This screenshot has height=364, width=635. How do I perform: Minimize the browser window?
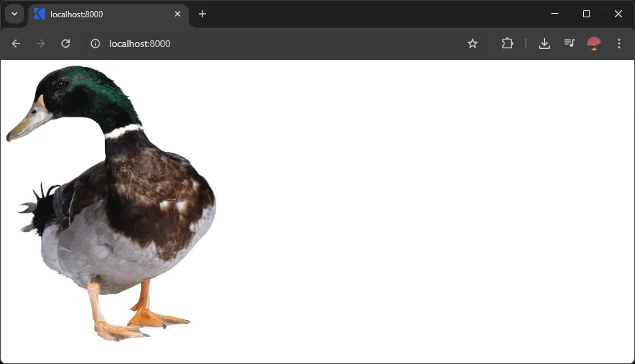555,14
